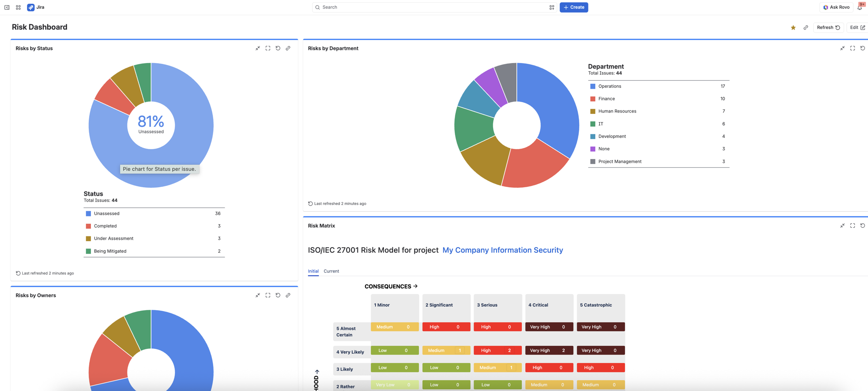The height and width of the screenshot is (391, 868).
Task: Maximize the Risks by Department gadget
Action: pyautogui.click(x=852, y=48)
